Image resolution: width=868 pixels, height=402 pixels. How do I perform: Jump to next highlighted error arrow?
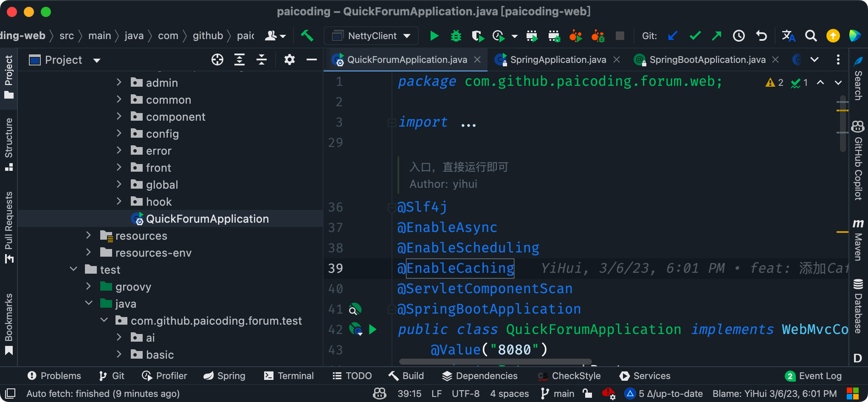coord(838,82)
